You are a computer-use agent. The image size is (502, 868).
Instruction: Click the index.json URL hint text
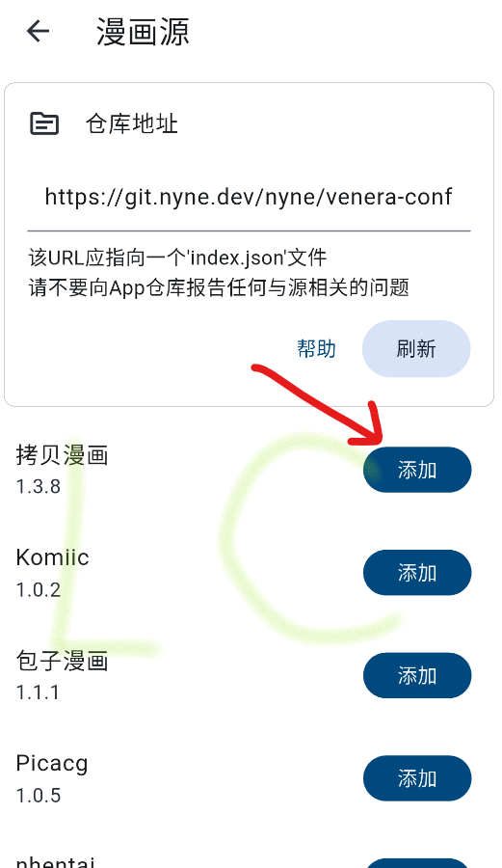(x=177, y=258)
